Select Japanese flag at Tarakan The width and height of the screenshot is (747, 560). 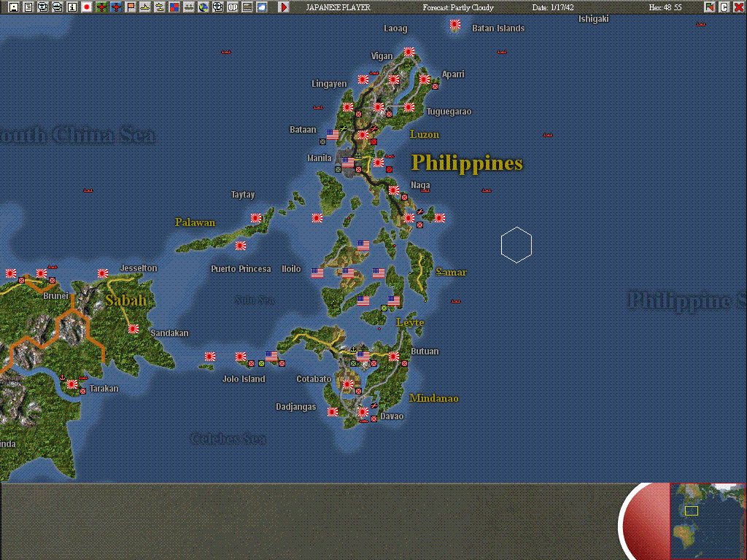pos(72,384)
